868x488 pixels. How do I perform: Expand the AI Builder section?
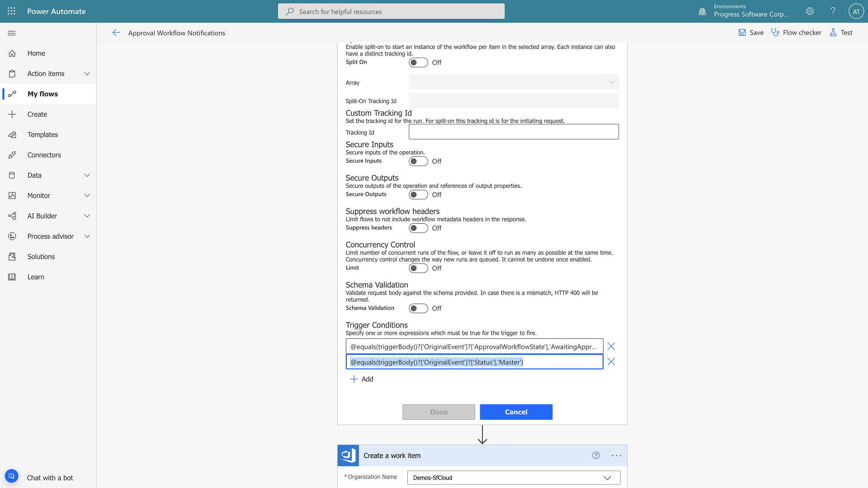(87, 216)
